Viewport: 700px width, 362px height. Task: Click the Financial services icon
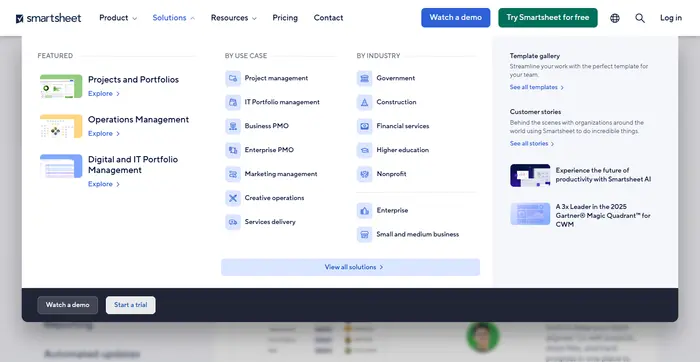tap(365, 126)
